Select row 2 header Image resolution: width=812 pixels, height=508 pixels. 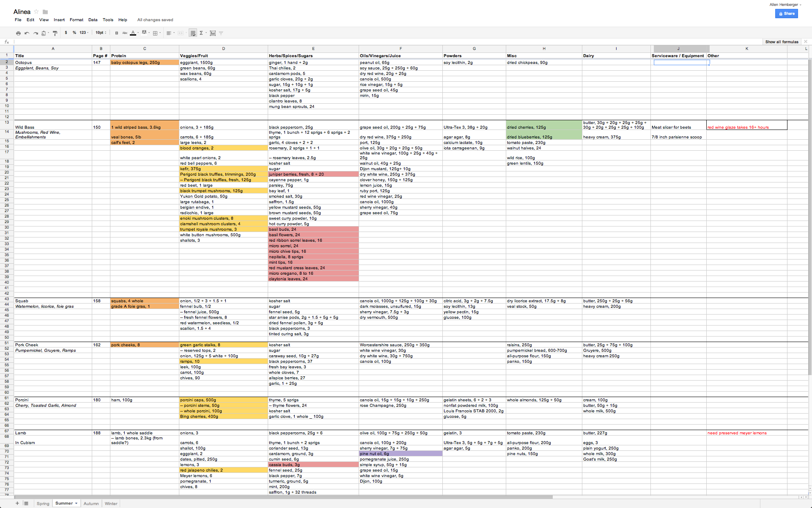pos(7,62)
